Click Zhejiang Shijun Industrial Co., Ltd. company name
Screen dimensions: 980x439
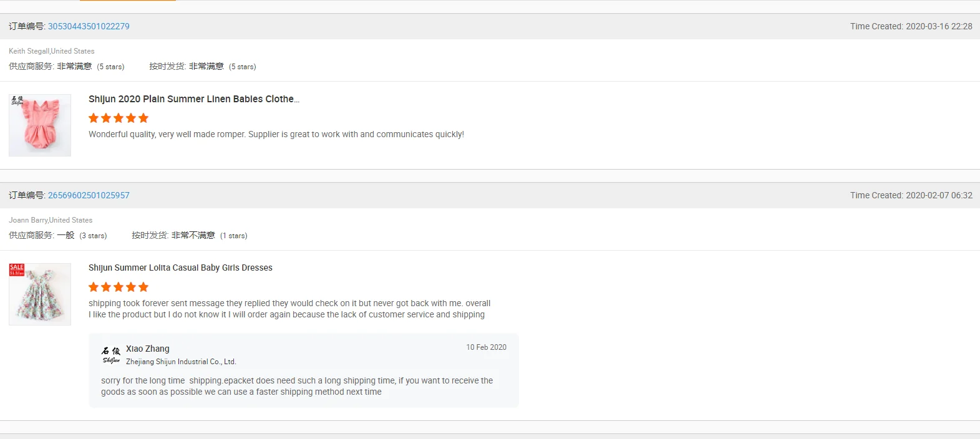(x=181, y=362)
